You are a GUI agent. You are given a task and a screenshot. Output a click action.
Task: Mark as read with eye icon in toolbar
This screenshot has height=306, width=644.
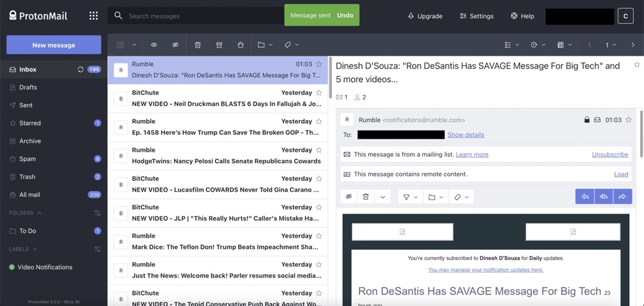[153, 45]
